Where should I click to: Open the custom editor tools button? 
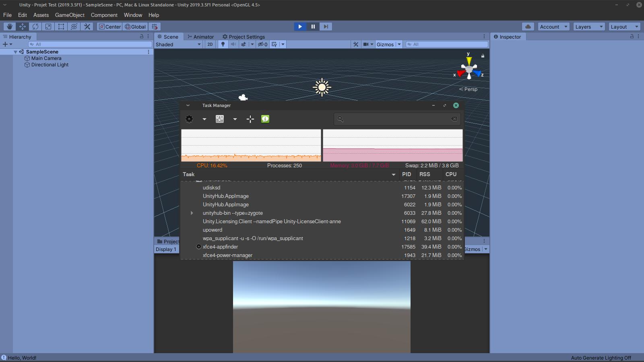87,27
